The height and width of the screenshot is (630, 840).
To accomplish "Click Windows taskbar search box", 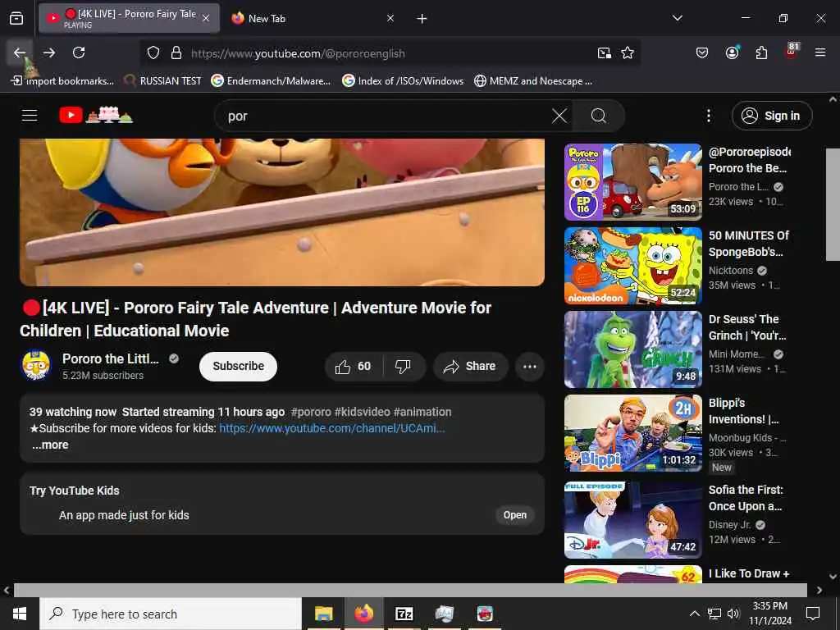I will 171,614.
